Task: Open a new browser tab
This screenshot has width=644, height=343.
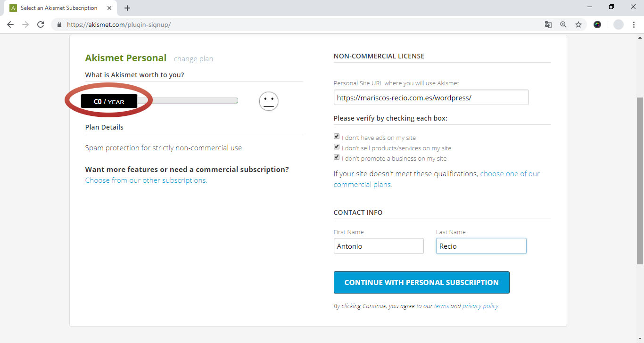Action: pos(127,8)
